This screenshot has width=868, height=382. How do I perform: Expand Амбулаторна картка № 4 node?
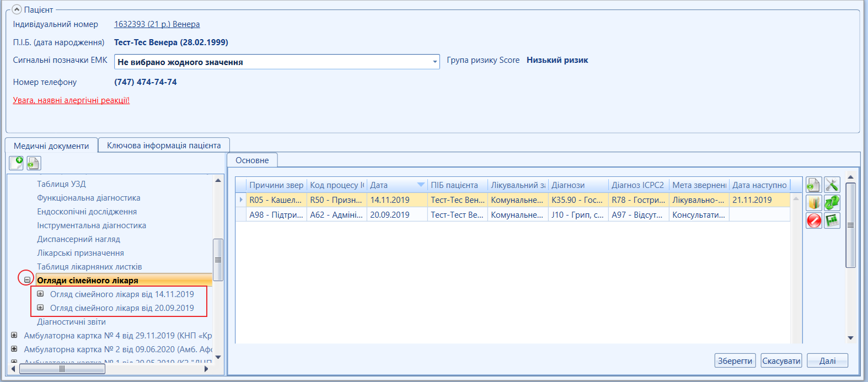(14, 335)
